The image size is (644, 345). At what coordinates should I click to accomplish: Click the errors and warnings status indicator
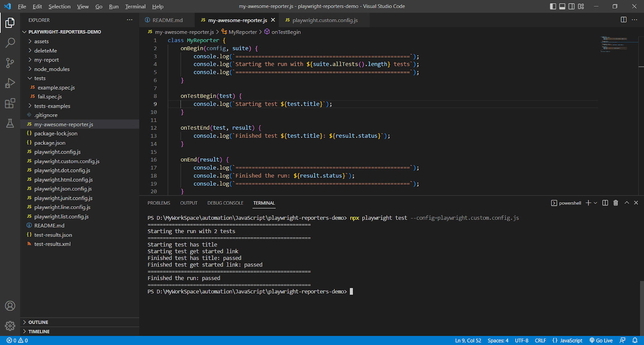(x=17, y=340)
